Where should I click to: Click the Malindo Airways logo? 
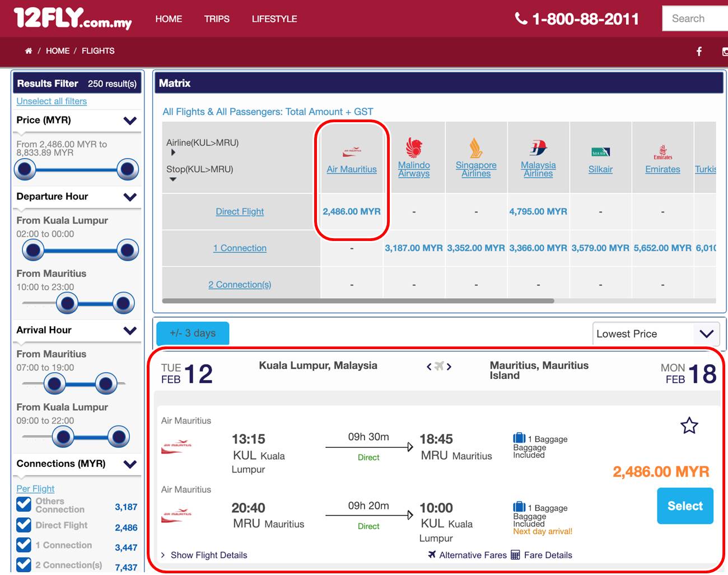tap(414, 148)
